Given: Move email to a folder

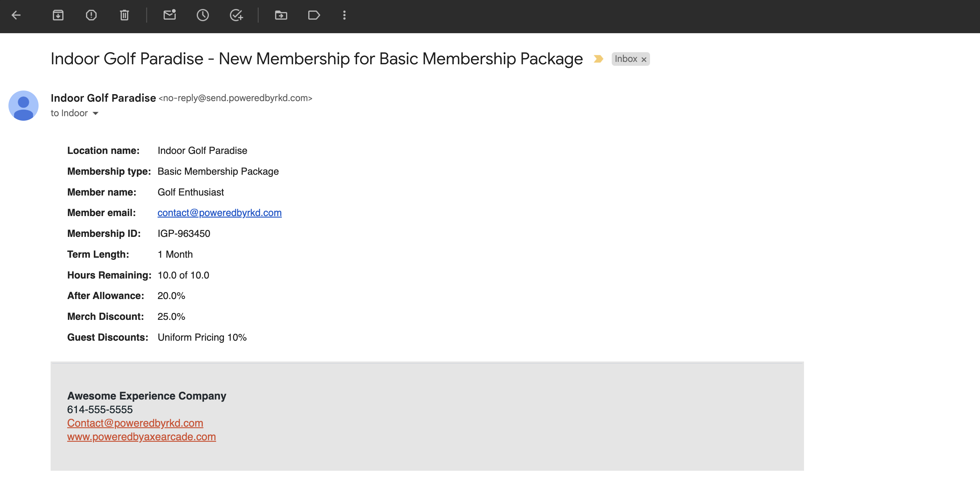Looking at the screenshot, I should tap(281, 15).
